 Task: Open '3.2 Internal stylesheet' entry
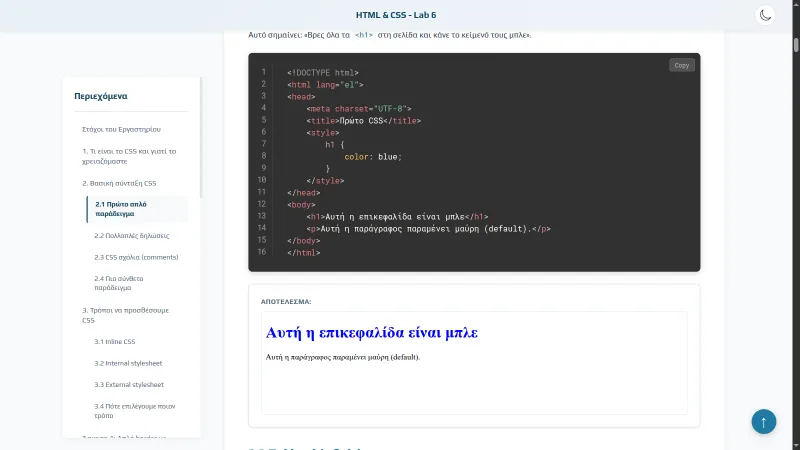point(128,363)
